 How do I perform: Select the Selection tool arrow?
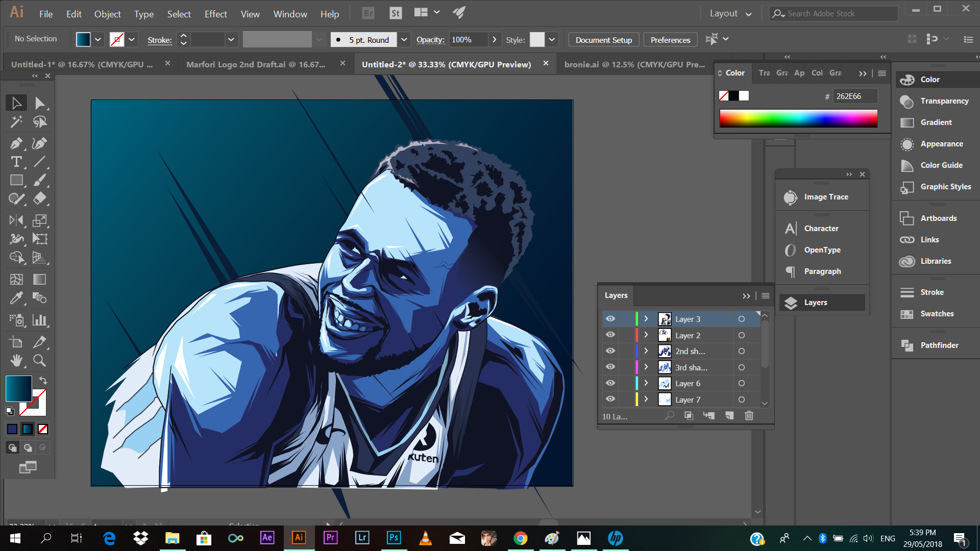[16, 103]
